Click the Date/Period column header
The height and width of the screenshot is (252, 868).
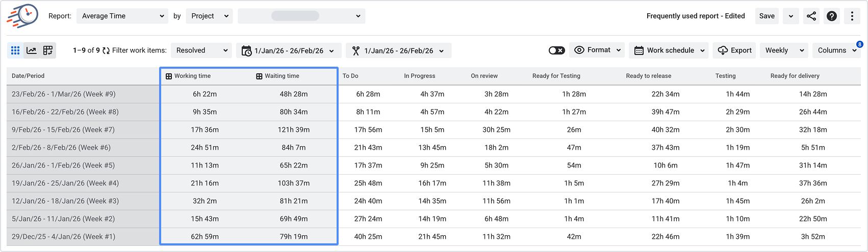pos(28,76)
